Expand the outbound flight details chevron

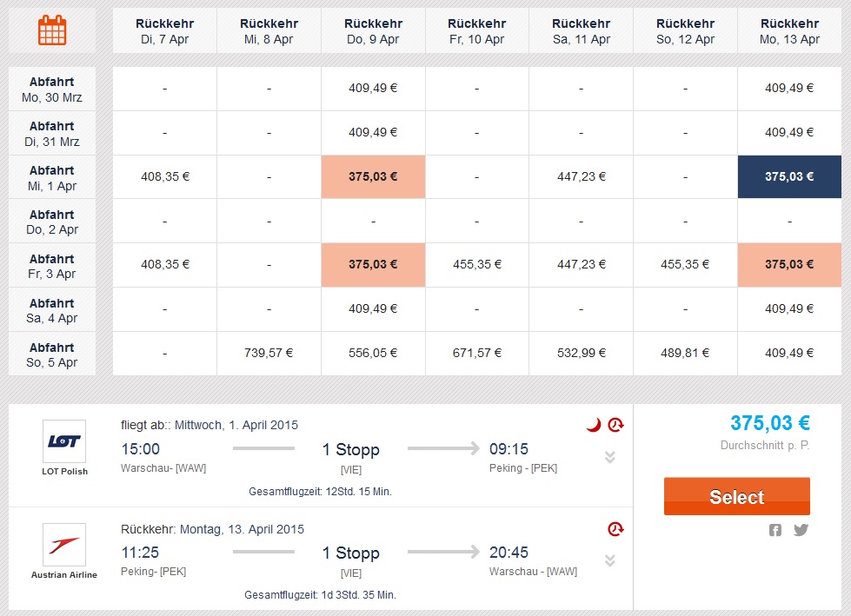pos(610,457)
